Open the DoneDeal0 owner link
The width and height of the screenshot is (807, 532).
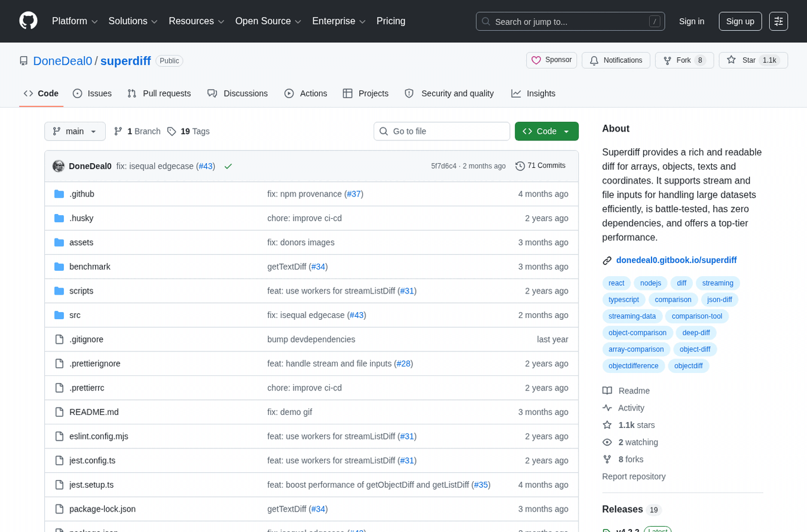[63, 61]
